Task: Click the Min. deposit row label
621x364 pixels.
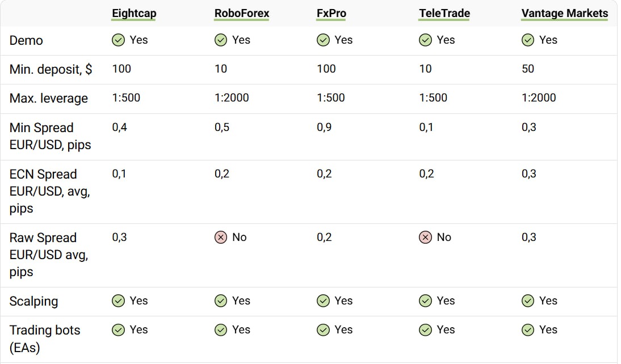Action: [x=51, y=69]
